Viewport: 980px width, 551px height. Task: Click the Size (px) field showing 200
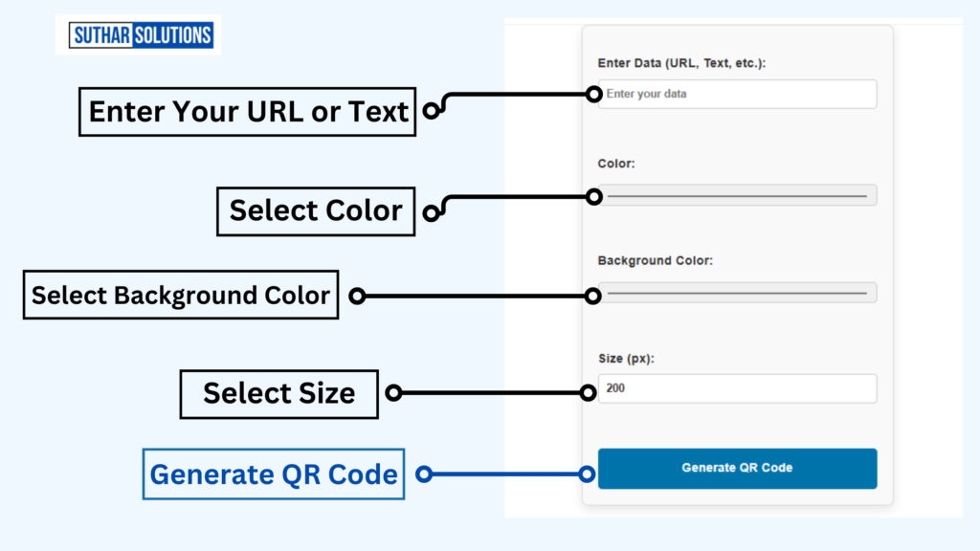[x=738, y=388]
